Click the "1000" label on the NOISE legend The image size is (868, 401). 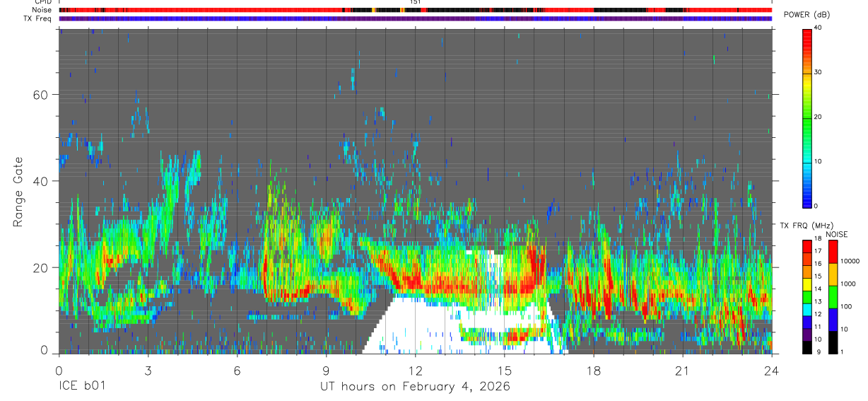point(848,284)
